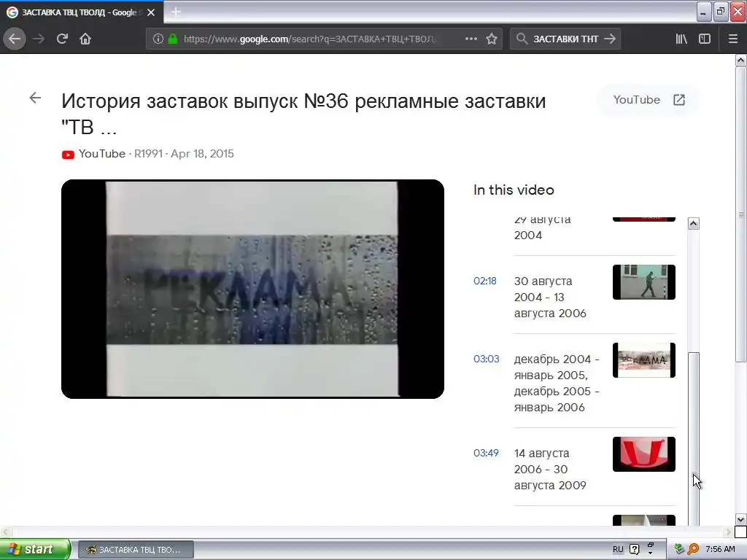Open video on YouTube button

(648, 99)
